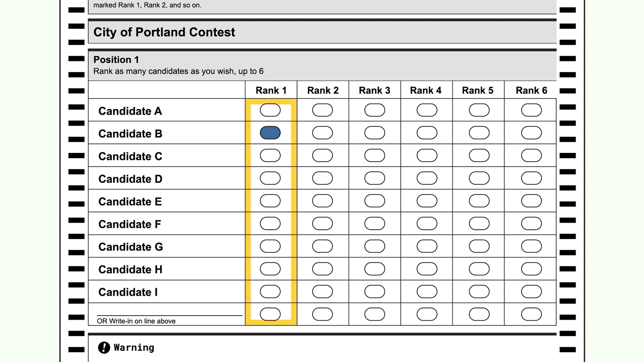Click the City of Portland Contest heading
This screenshot has width=644, height=362.
coord(164,32)
